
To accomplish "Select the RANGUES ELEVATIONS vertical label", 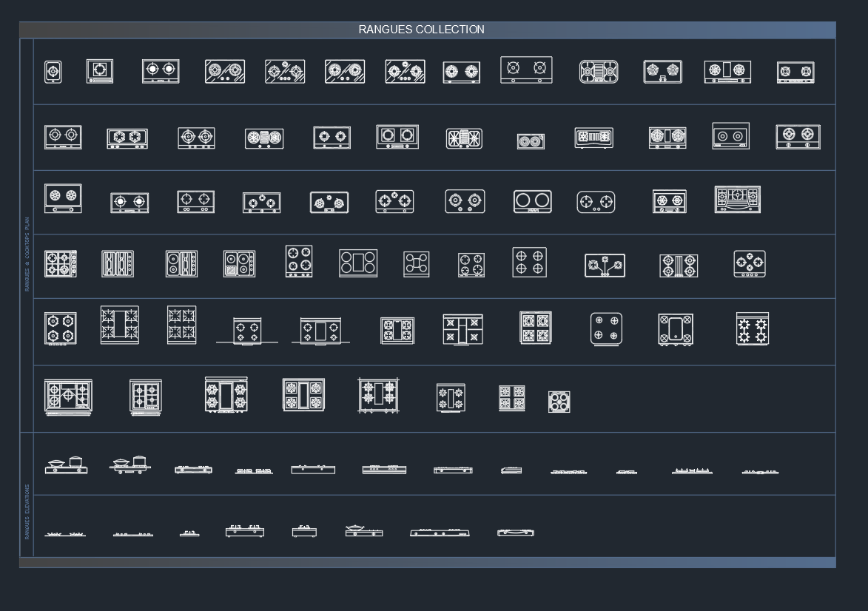I will (x=27, y=511).
